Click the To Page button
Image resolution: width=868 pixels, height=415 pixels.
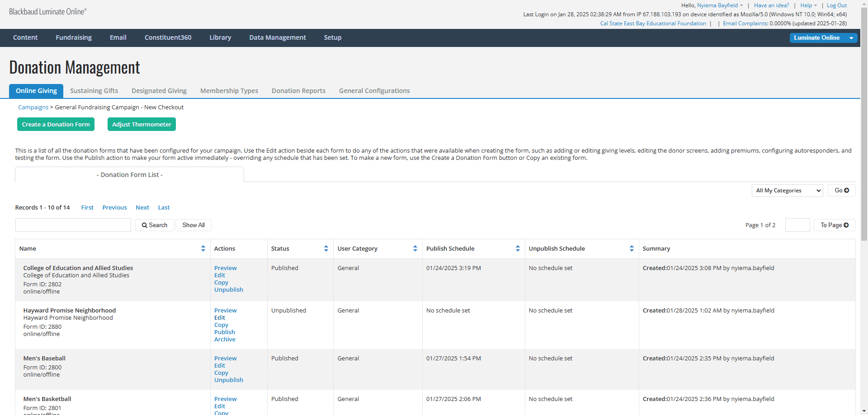(x=835, y=225)
